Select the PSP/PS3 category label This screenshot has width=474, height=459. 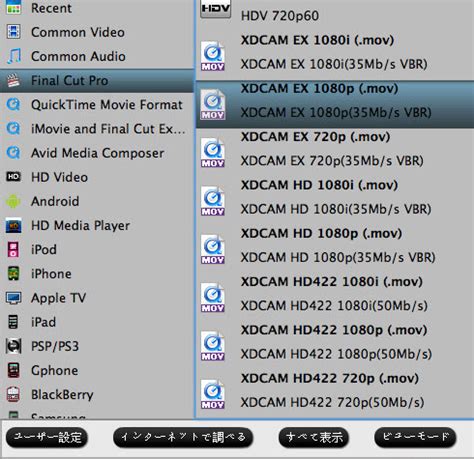click(x=55, y=346)
